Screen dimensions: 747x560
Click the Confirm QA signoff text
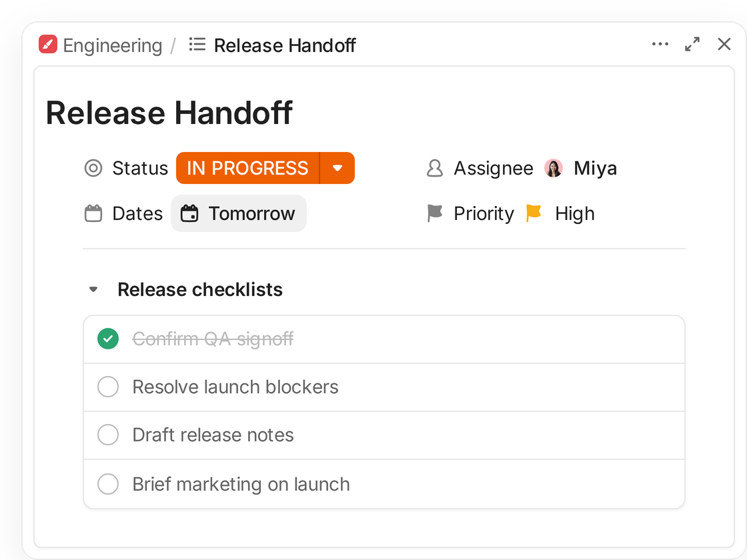(x=213, y=339)
